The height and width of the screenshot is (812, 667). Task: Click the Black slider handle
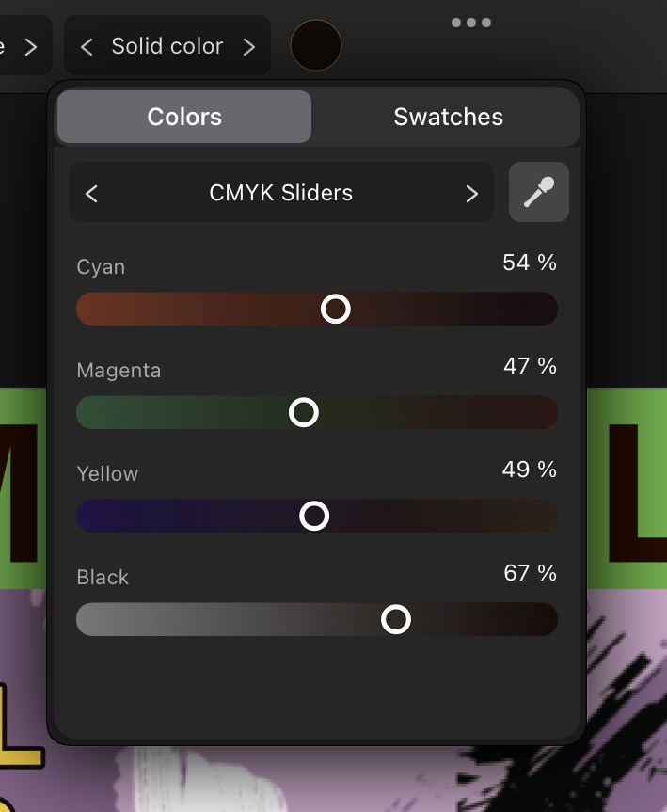point(396,619)
